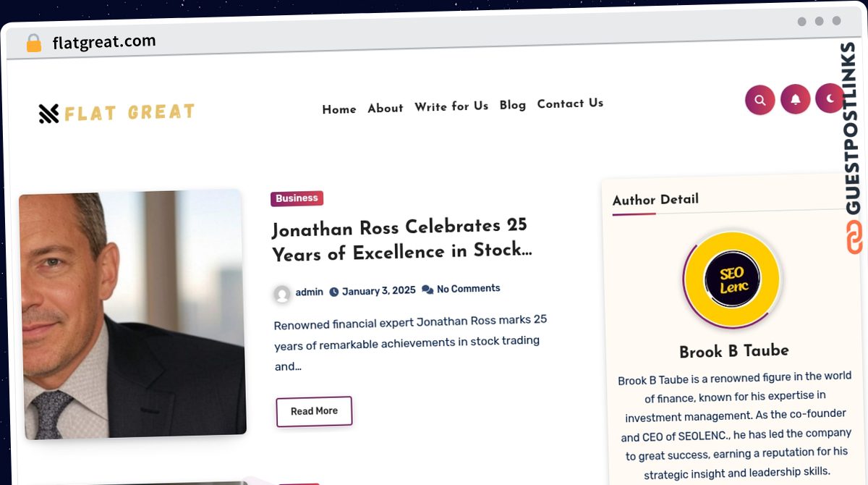Click the No Comments link
Viewport: 868px width, 485px height.
pos(469,289)
